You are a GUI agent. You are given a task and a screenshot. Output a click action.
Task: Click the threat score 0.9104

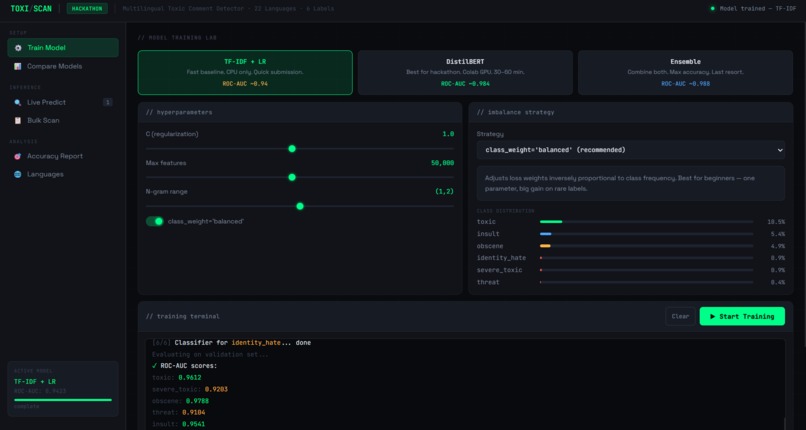[193, 413]
